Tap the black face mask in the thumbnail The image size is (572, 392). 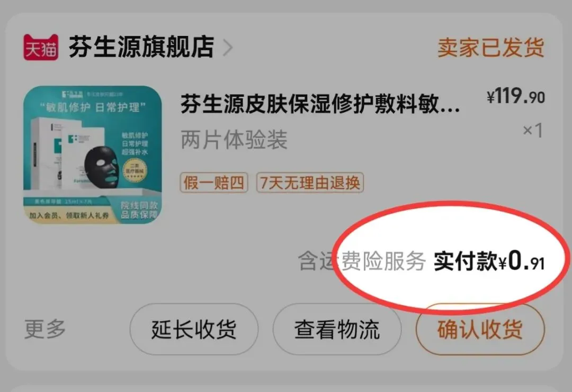tap(101, 167)
